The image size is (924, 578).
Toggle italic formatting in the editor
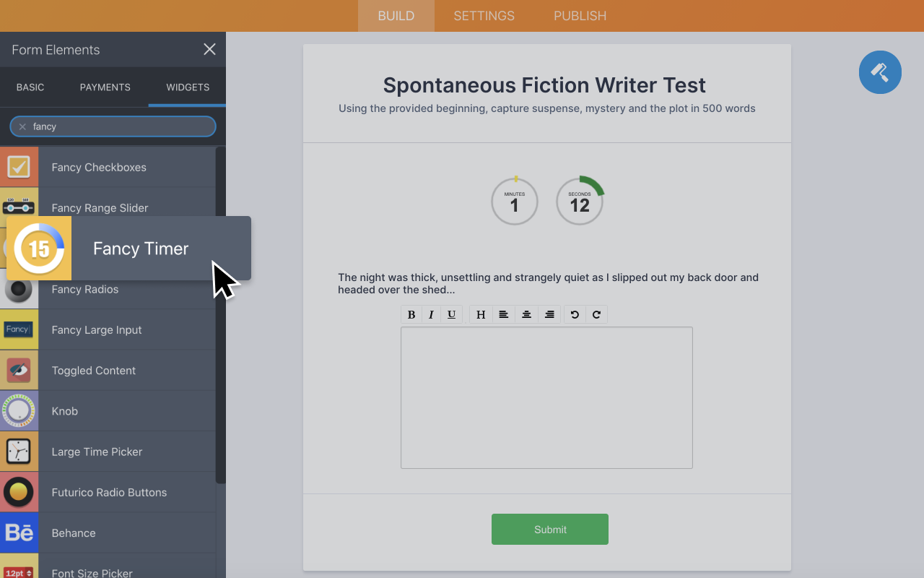(431, 314)
